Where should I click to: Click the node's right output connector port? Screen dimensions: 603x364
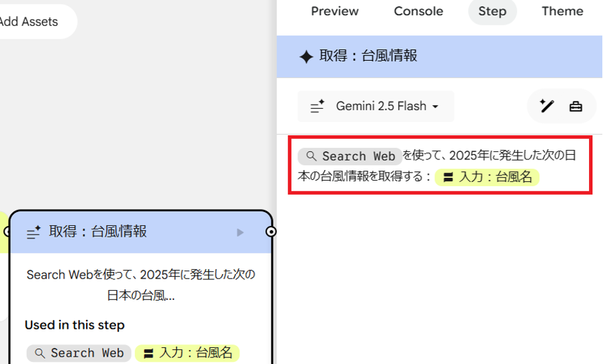coord(271,231)
